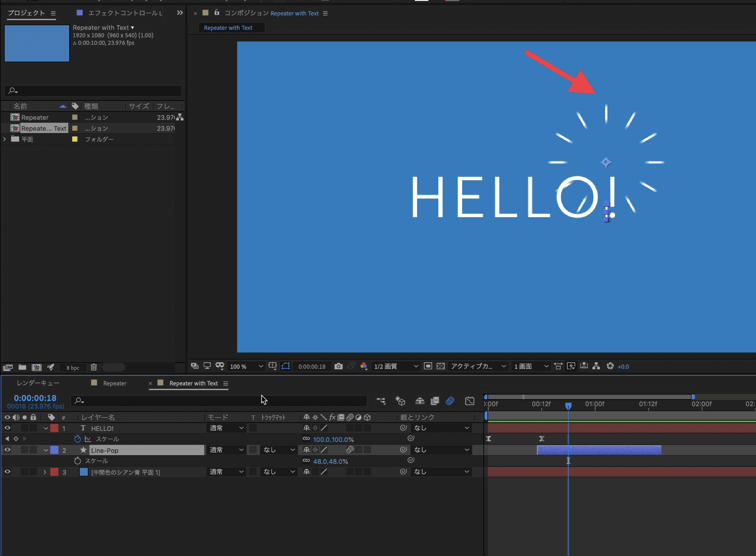Expand the solid layer 3 properties
This screenshot has width=756, height=556.
pos(45,472)
